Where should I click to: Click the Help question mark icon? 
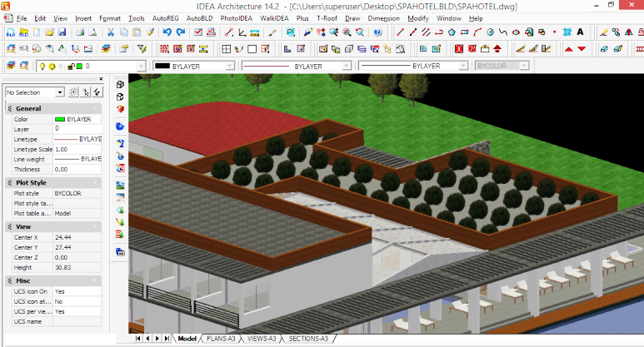377,32
